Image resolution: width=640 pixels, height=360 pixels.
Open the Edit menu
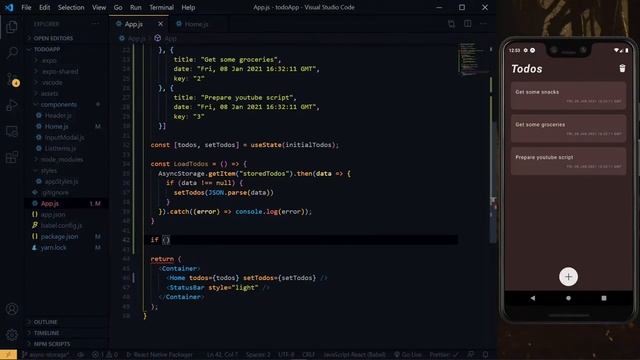click(44, 7)
